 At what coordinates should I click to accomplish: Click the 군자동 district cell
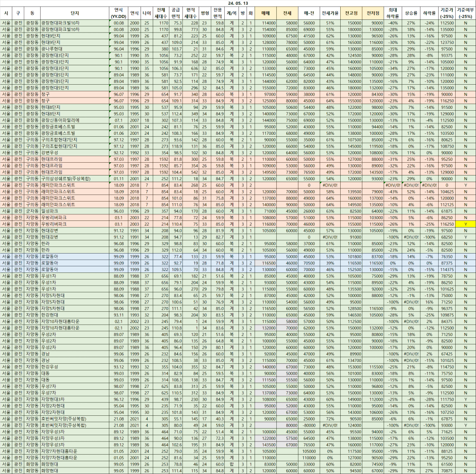[32, 211]
